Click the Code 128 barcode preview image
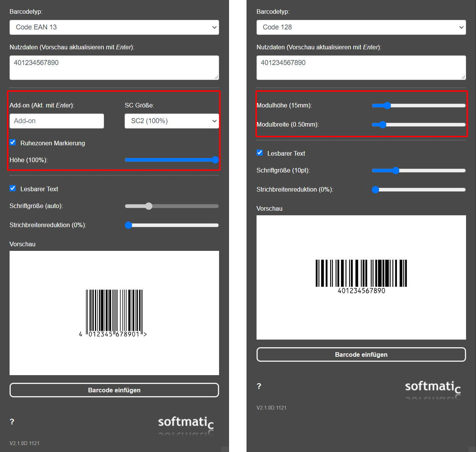This screenshot has height=452, width=476. 361,276
